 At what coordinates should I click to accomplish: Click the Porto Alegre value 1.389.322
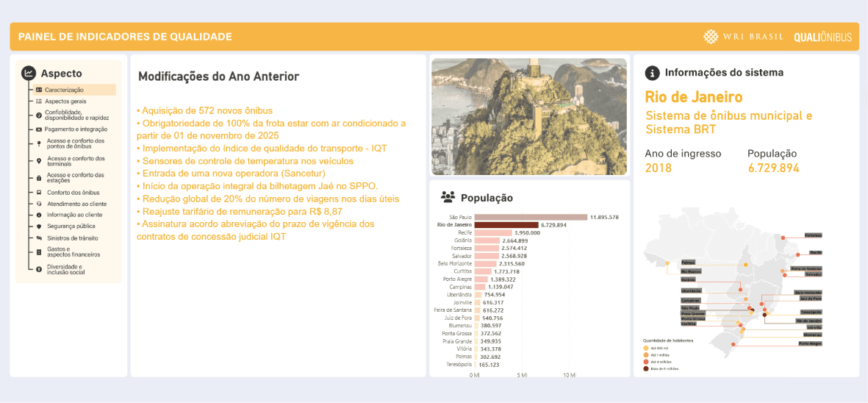503,279
